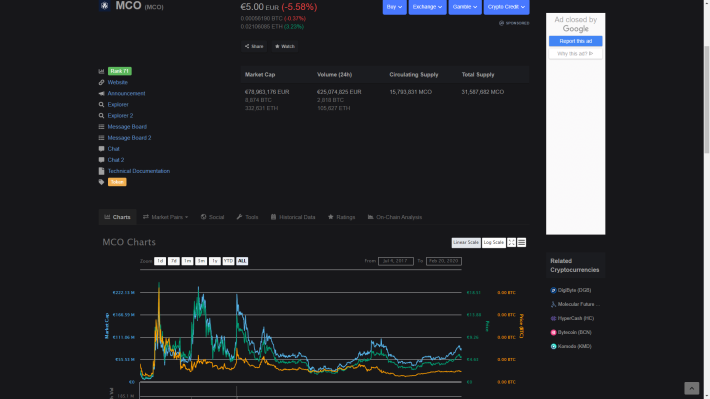This screenshot has height=399, width=710.
Task: Open the Message Board 2 link
Action: (130, 138)
